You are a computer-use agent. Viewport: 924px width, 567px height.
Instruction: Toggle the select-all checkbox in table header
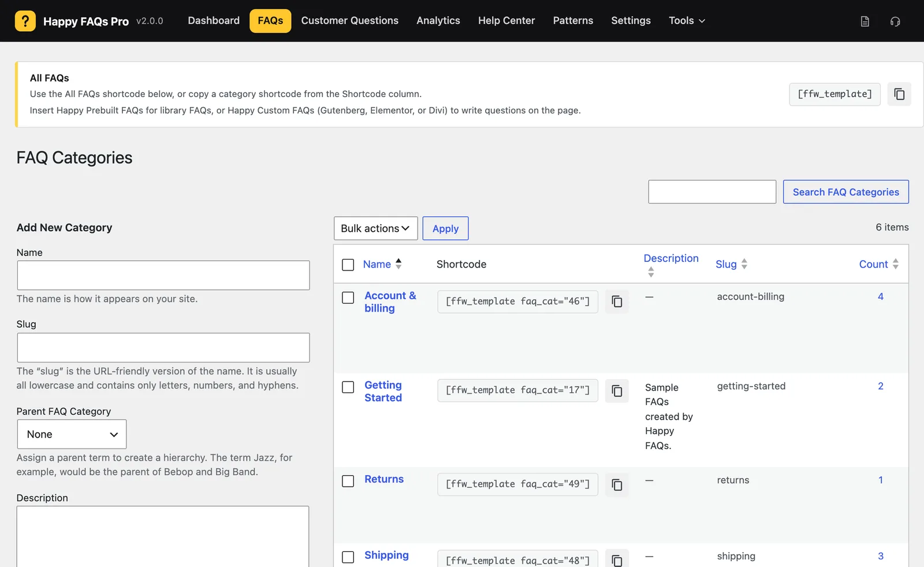coord(348,265)
